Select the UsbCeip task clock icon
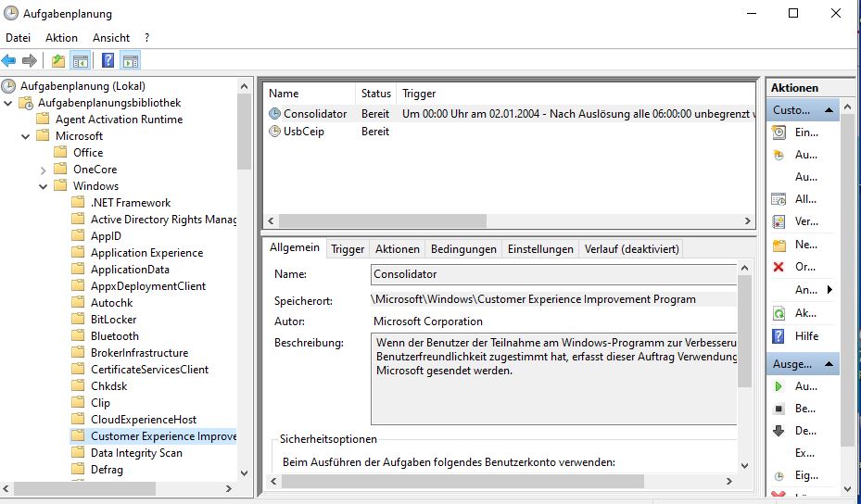Screen dimensions: 861x504 coord(274,132)
